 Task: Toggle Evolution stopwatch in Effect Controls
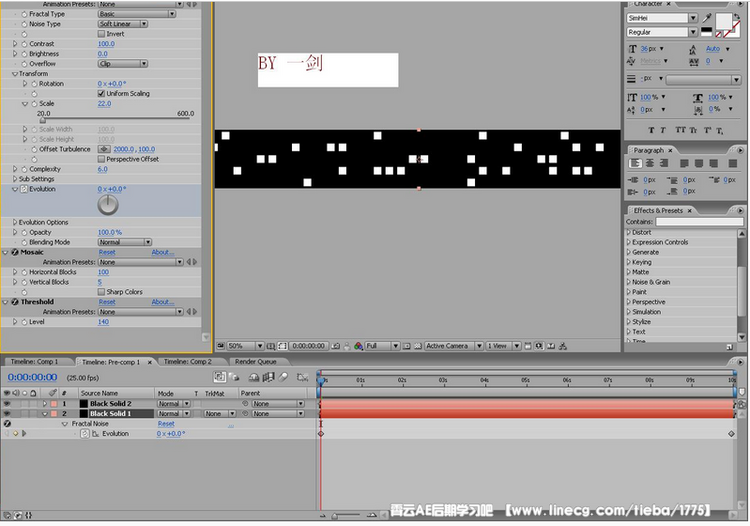point(24,189)
